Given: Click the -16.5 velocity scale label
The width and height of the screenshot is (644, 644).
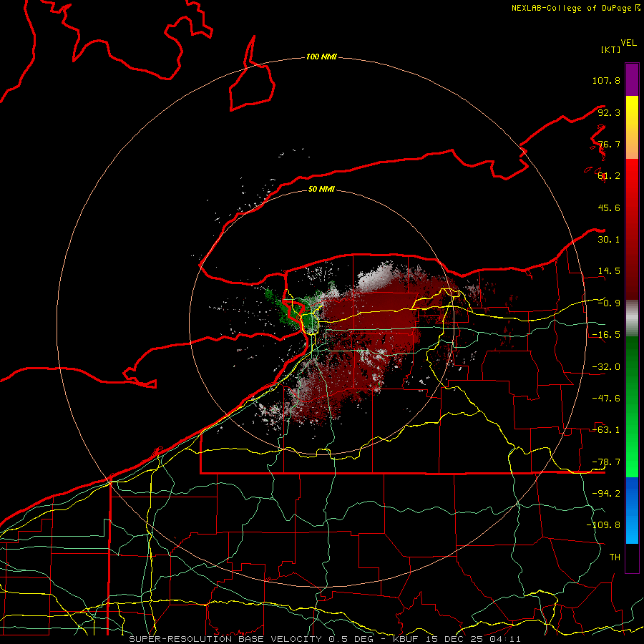Looking at the screenshot, I should click(606, 335).
